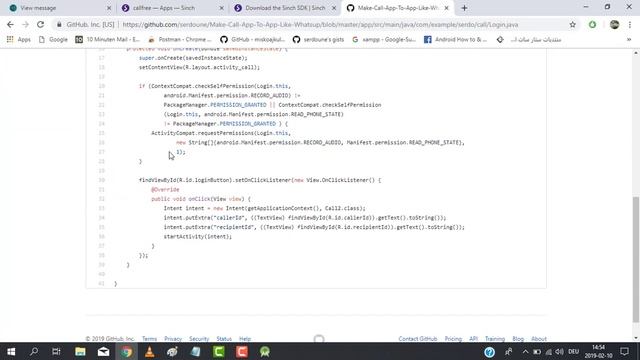Open the Apps bookmarks shortcut
Screen dimensions: 640x360
(19, 40)
